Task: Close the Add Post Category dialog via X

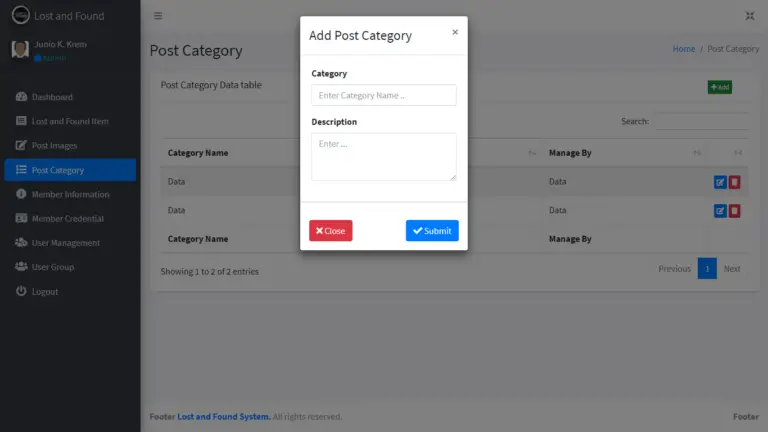Action: pyautogui.click(x=455, y=32)
